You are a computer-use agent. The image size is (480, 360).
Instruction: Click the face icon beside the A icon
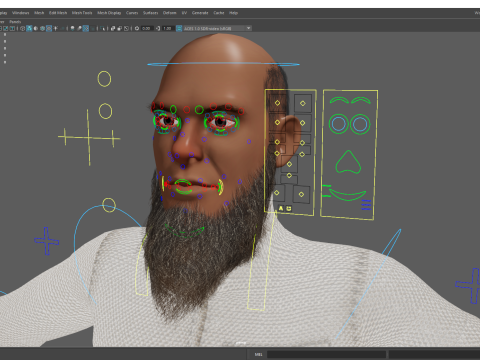pos(289,209)
